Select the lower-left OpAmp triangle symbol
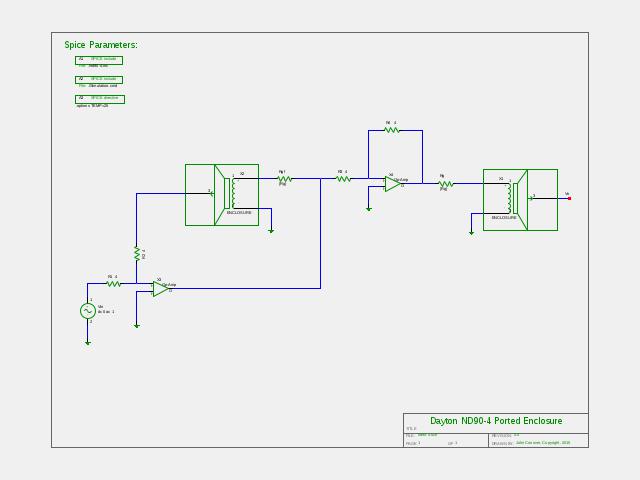Image resolution: width=640 pixels, height=480 pixels. coord(161,289)
